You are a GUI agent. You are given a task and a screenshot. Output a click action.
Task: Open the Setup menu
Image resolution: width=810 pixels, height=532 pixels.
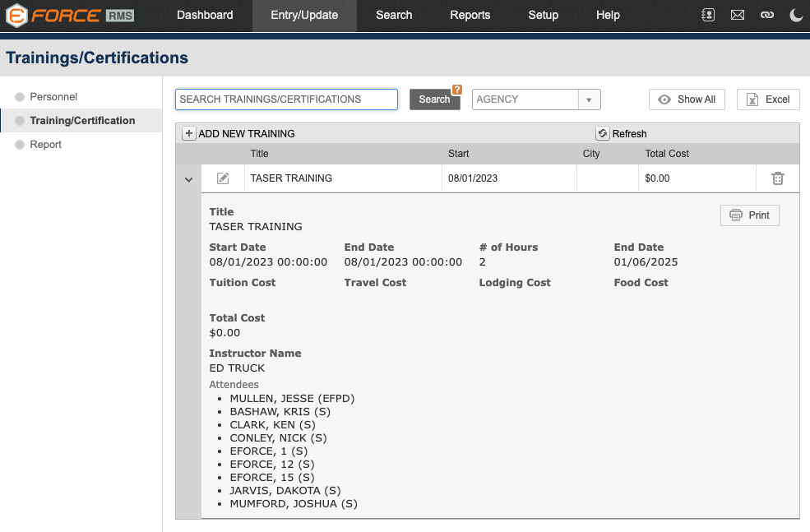[x=543, y=15]
